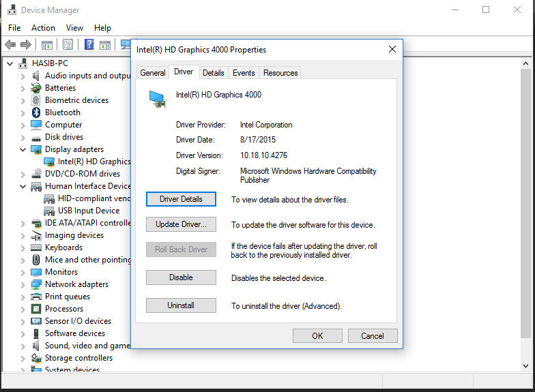This screenshot has height=392, width=535.
Task: Select the Sound, video and game category
Action: click(87, 346)
